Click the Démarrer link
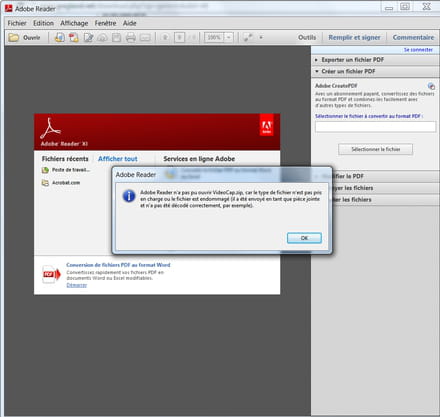This screenshot has width=440, height=417. click(76, 285)
